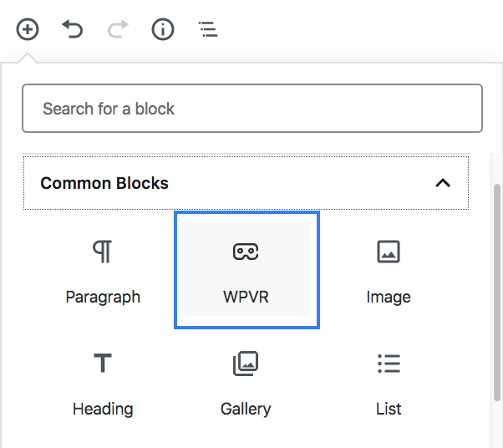Pick the Heading block T icon
503x448 pixels.
(103, 363)
